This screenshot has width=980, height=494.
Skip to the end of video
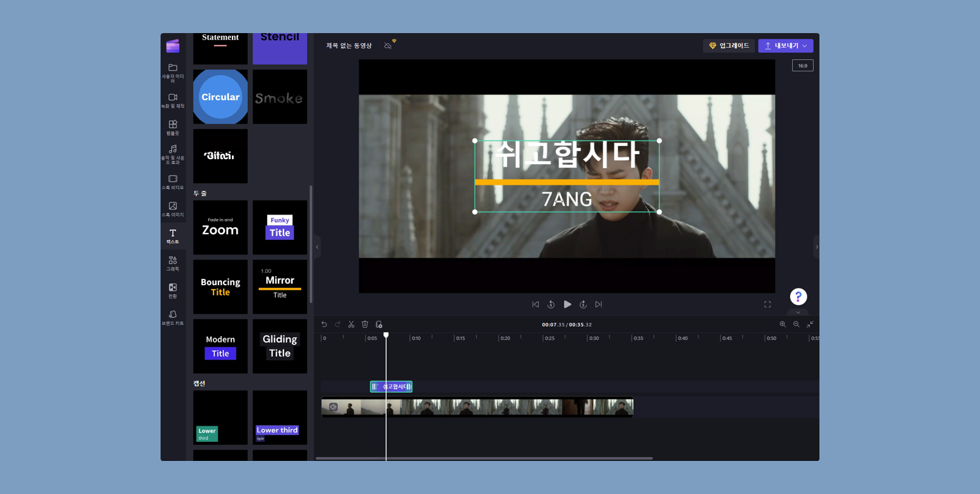598,304
